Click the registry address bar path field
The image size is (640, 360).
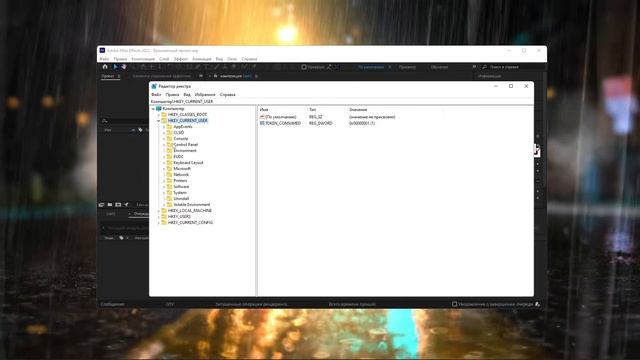coord(341,101)
